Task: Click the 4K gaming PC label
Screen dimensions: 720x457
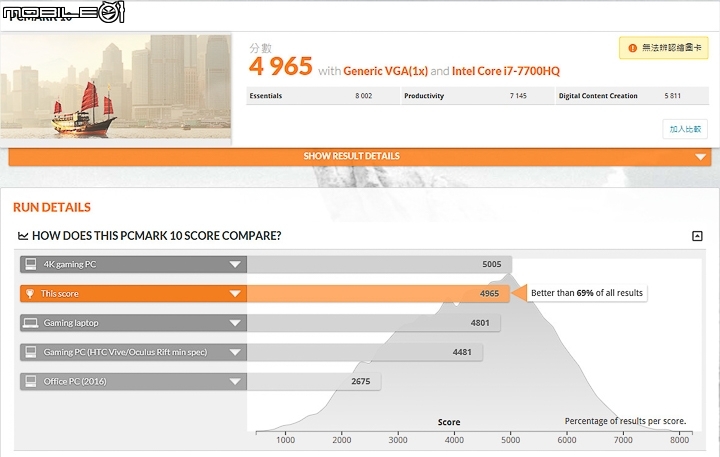Action: tap(70, 265)
